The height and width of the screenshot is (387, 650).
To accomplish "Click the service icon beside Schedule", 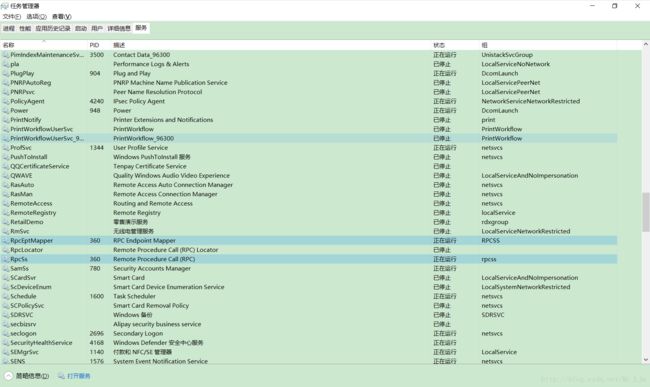I will click(x=5, y=296).
